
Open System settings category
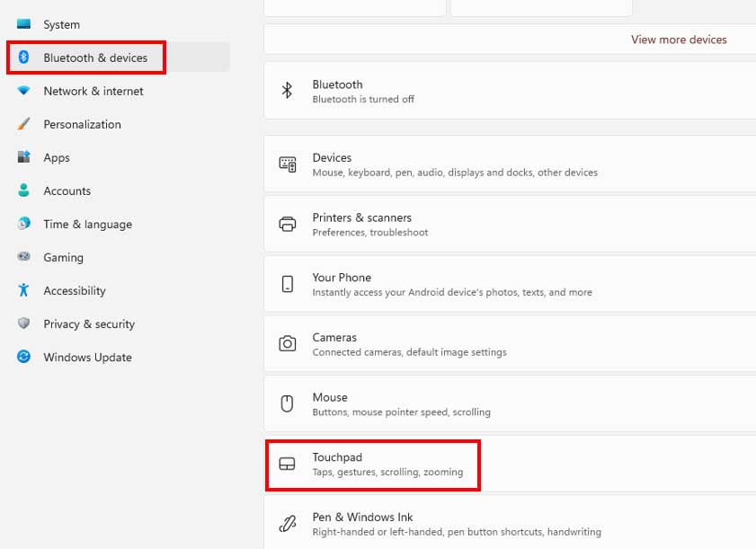coord(61,24)
